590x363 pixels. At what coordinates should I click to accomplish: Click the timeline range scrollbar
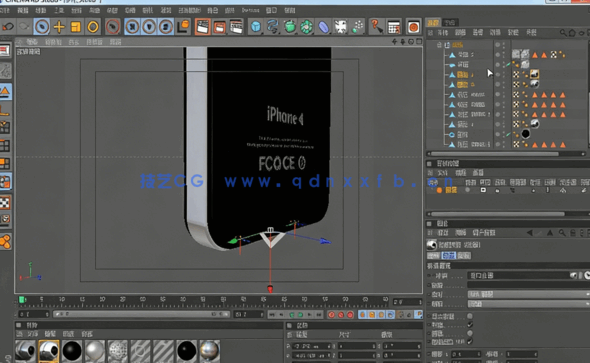click(x=141, y=314)
